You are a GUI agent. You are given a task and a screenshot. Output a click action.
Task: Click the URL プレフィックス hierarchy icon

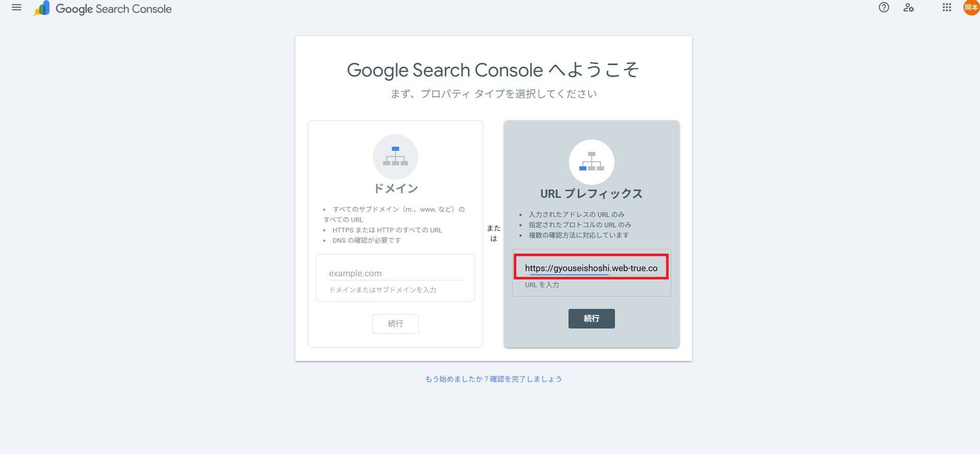pos(592,162)
